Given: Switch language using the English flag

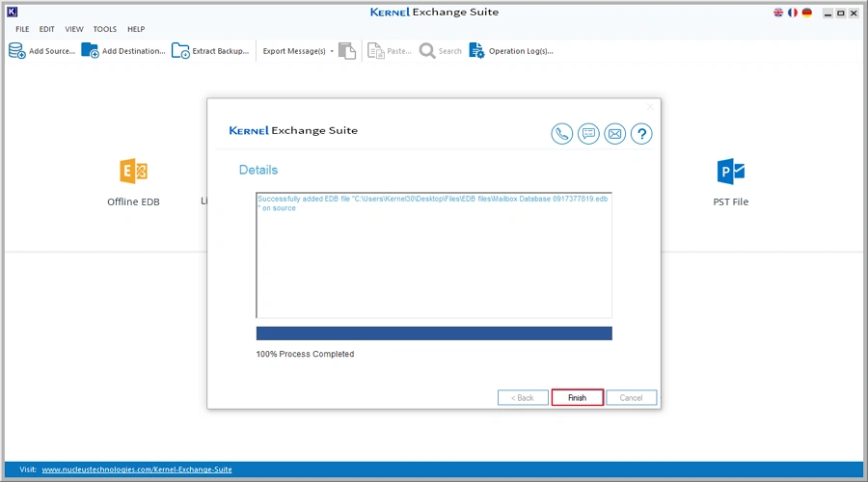Looking at the screenshot, I should pos(779,13).
